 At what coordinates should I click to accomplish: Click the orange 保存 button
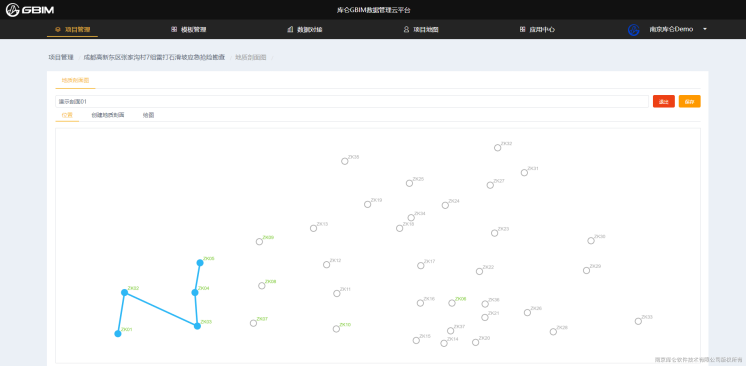689,101
